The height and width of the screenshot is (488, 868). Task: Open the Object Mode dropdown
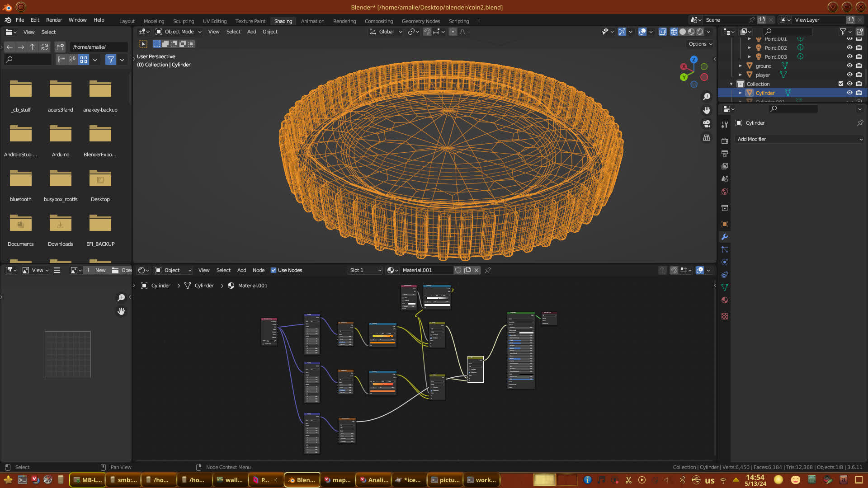[179, 32]
